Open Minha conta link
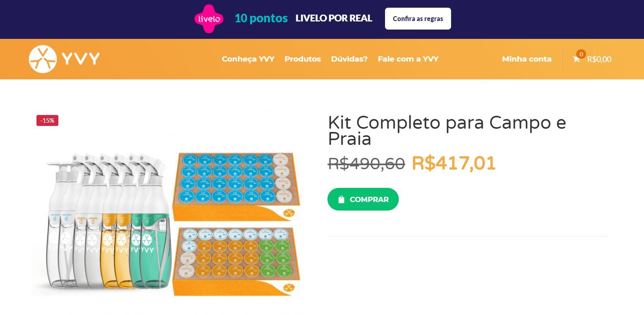Screen dimensions: 644x315 [x=527, y=59]
